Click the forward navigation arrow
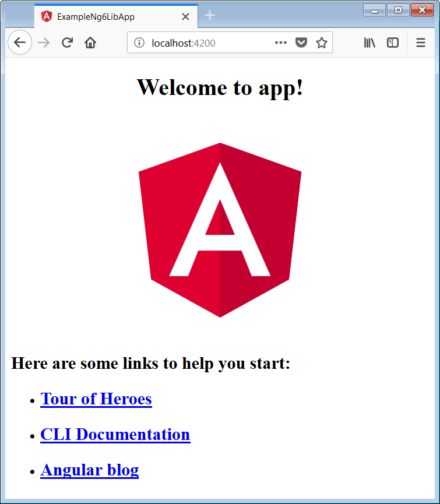The height and width of the screenshot is (504, 440). point(44,43)
